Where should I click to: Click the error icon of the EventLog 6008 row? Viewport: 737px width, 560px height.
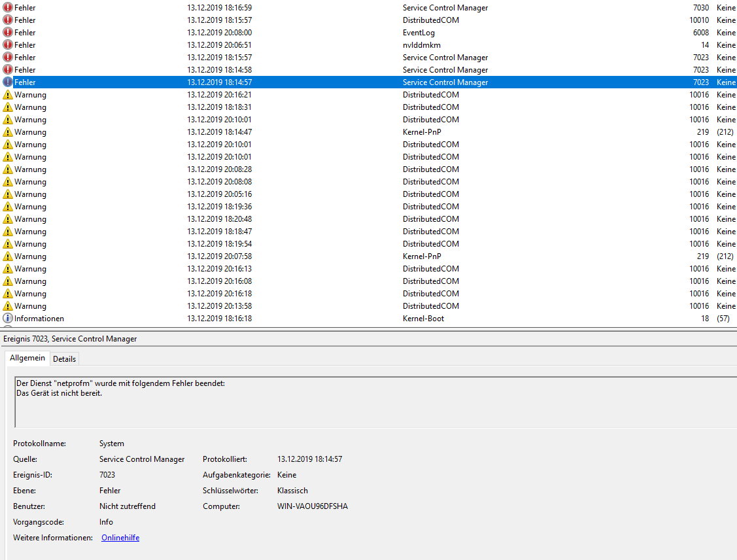pyautogui.click(x=8, y=33)
